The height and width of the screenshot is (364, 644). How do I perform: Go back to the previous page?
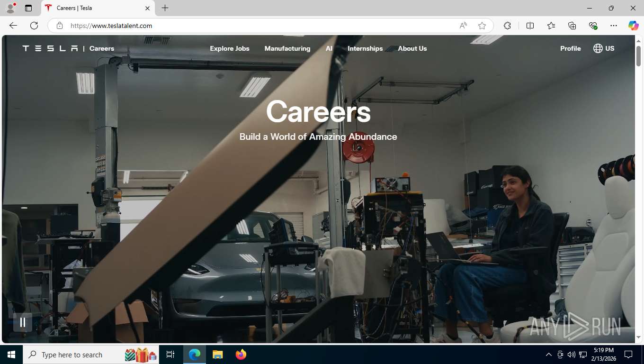[13, 26]
